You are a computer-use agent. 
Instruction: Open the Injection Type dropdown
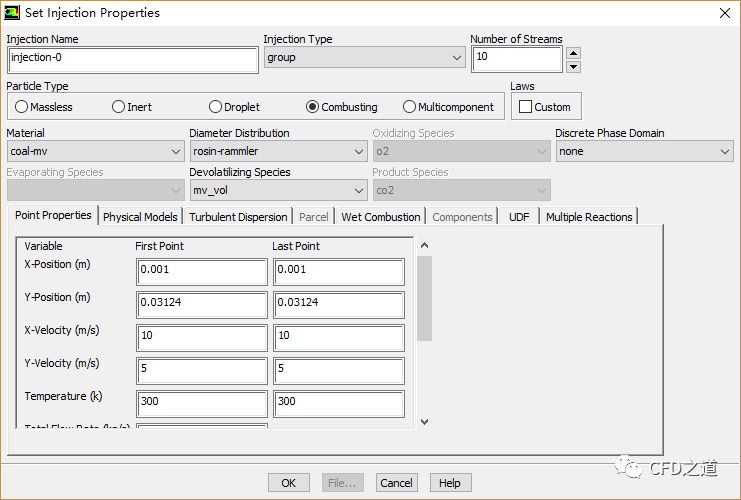click(x=363, y=58)
